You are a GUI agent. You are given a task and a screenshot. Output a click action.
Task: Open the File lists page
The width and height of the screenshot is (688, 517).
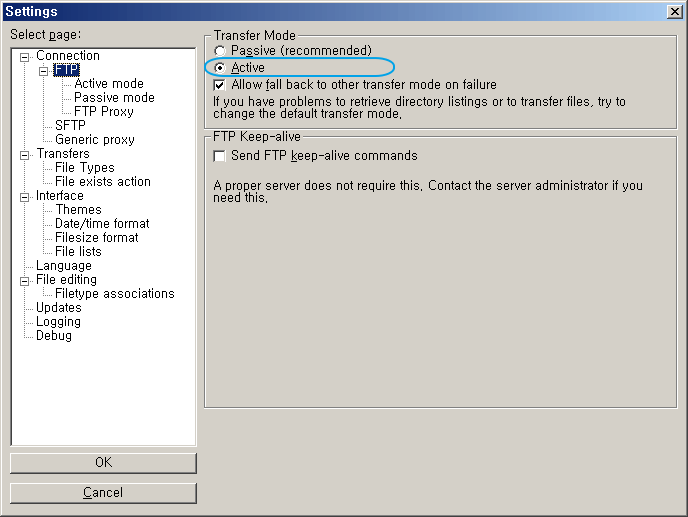pyautogui.click(x=78, y=251)
